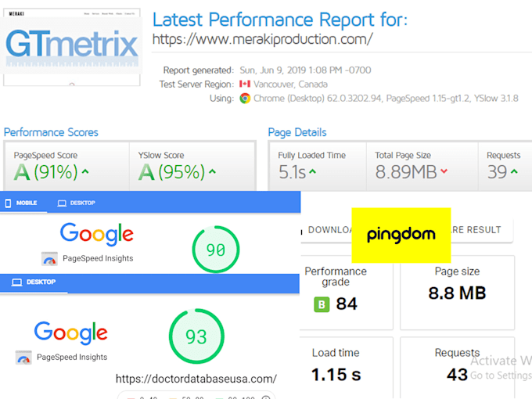Click the Page Details heading
The image size is (532, 399).
[x=297, y=132]
